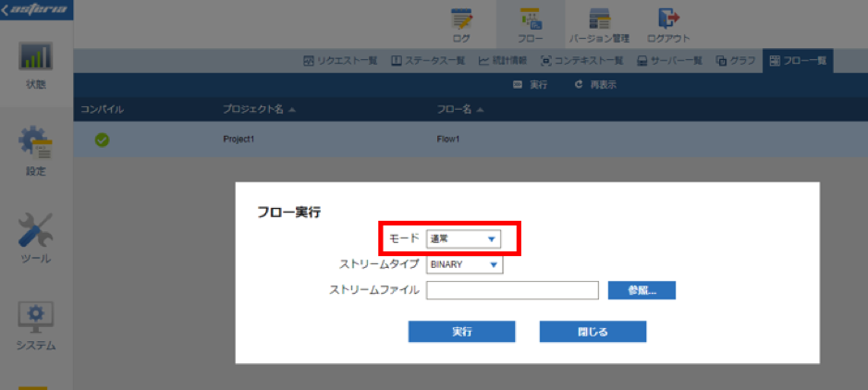Click the ログ notepad icon

tap(461, 18)
